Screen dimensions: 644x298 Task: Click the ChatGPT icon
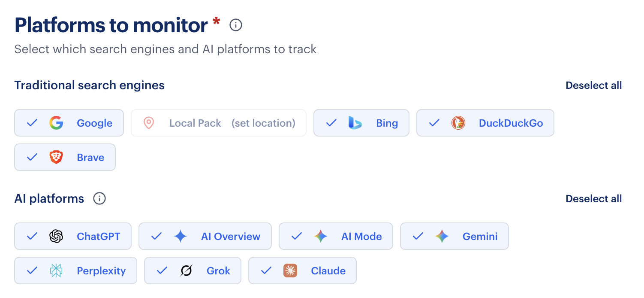click(55, 236)
